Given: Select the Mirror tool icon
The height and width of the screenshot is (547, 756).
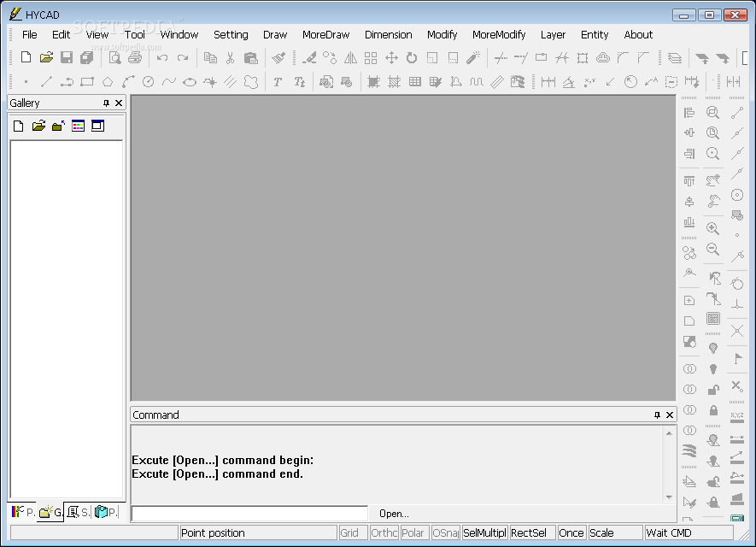Looking at the screenshot, I should point(350,58).
